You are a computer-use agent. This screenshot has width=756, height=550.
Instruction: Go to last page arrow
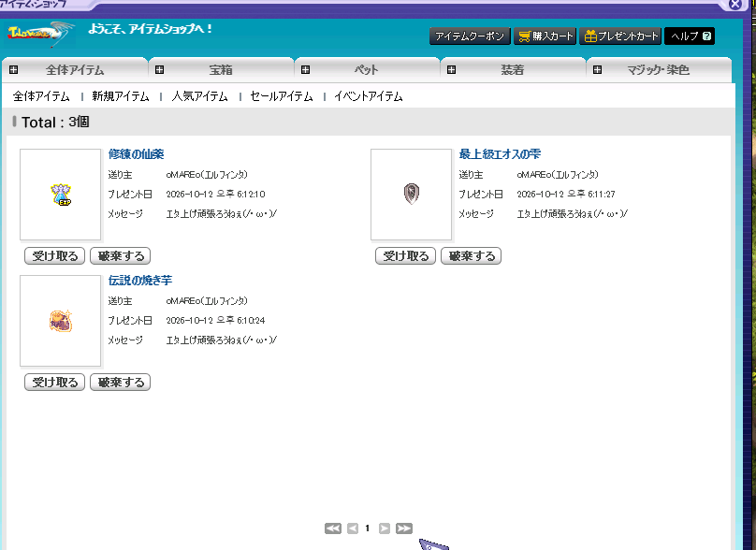[x=404, y=528]
